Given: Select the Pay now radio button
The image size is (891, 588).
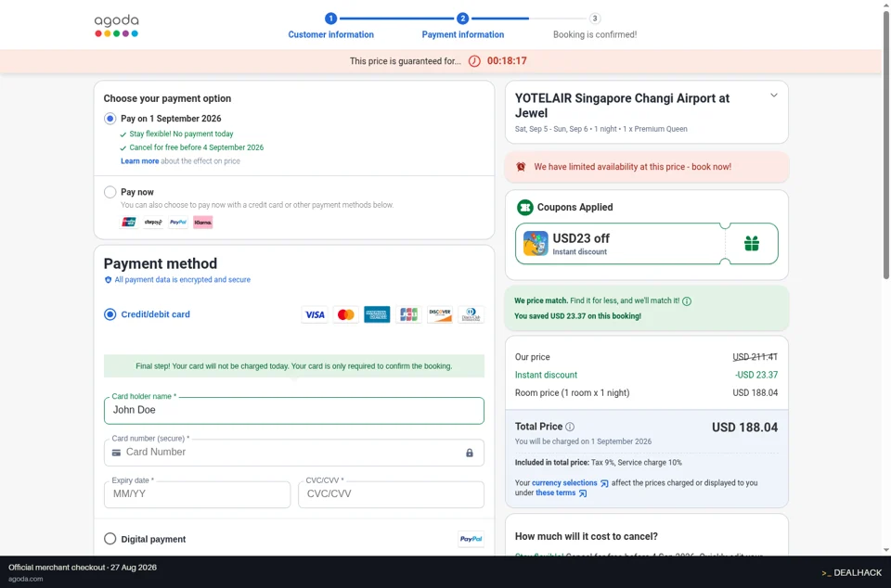Looking at the screenshot, I should (x=110, y=192).
